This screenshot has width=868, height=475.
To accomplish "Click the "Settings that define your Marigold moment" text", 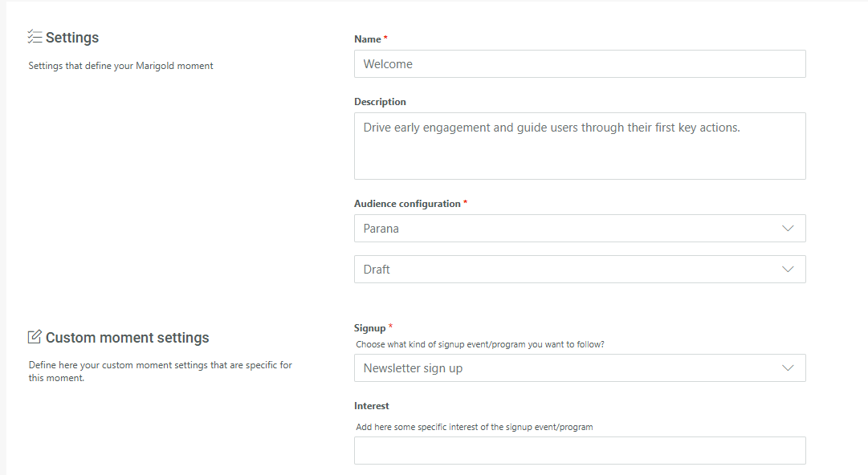I will [x=120, y=66].
